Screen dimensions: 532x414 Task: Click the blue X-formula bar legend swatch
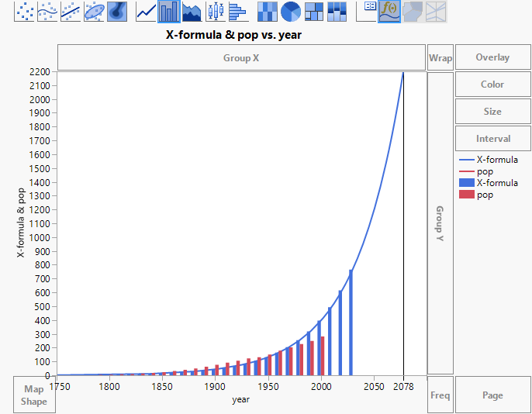click(x=466, y=184)
